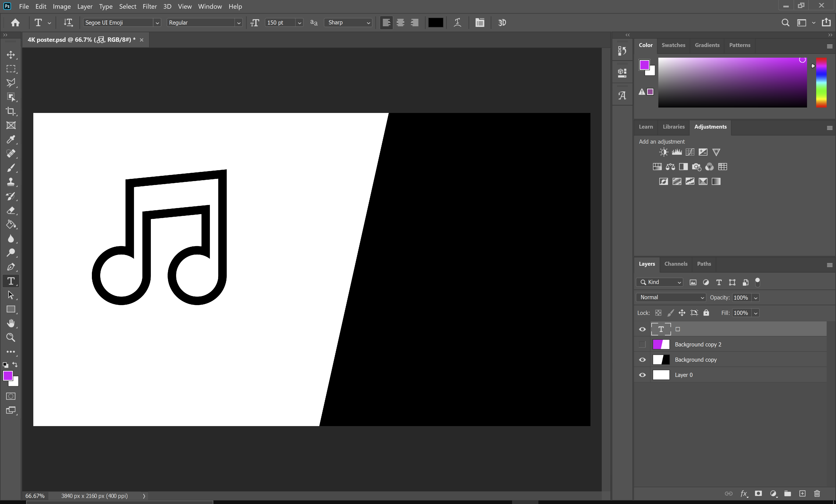Show the Background copy 2 layer
Image resolution: width=836 pixels, height=504 pixels.
[x=642, y=344]
